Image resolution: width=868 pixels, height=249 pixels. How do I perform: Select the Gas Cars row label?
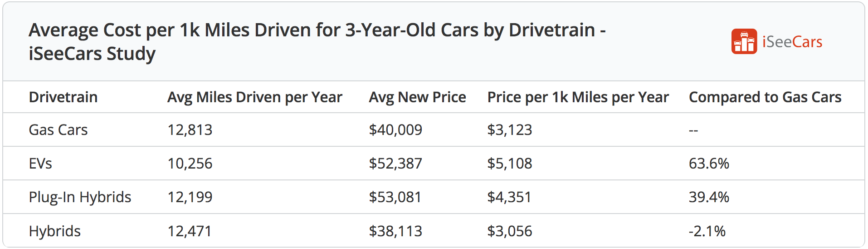coord(58,130)
